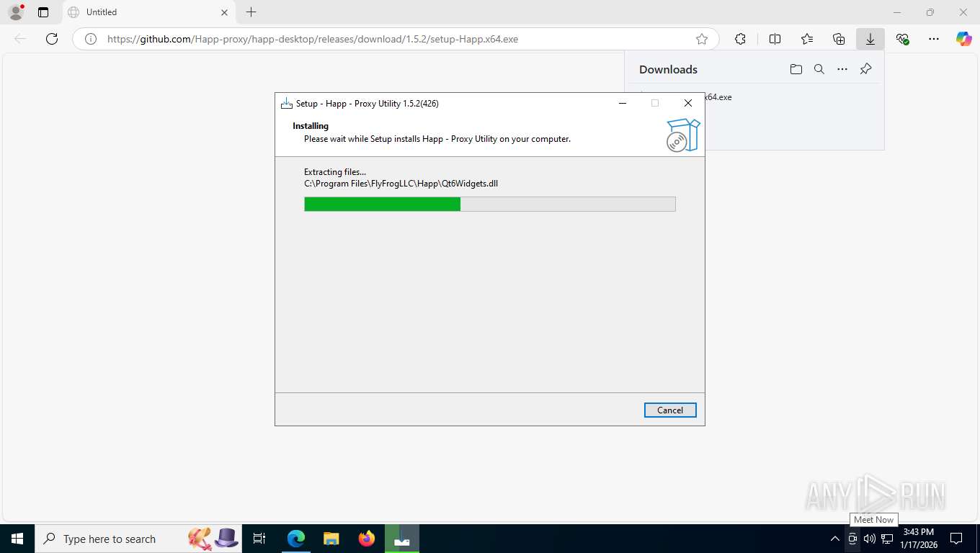Open the notification center icon
This screenshot has height=553, width=980.
coord(956,539)
